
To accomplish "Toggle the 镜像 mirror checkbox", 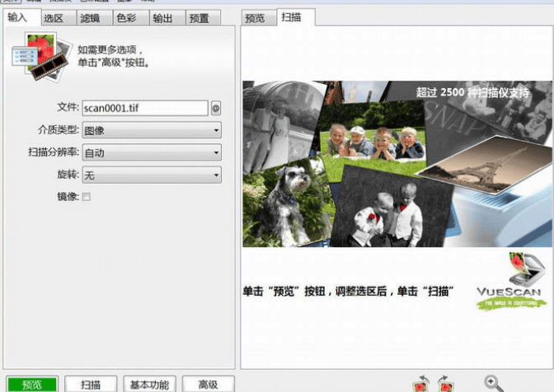I will (x=86, y=197).
